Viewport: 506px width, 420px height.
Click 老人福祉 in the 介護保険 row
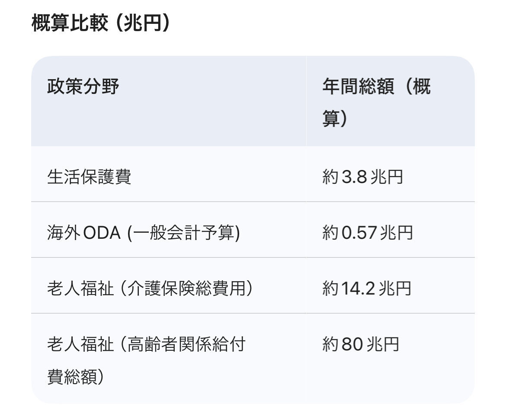(80, 289)
